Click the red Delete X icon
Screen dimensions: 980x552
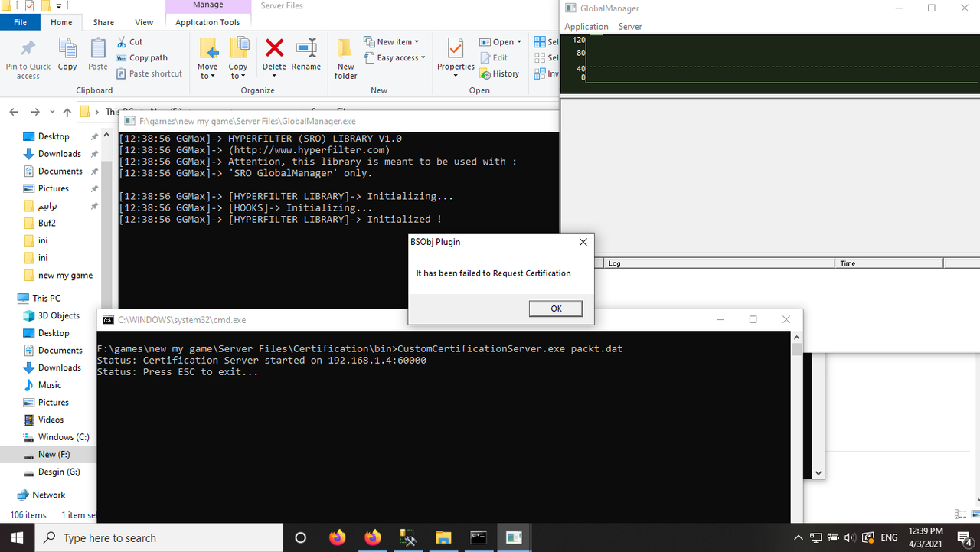(x=274, y=48)
